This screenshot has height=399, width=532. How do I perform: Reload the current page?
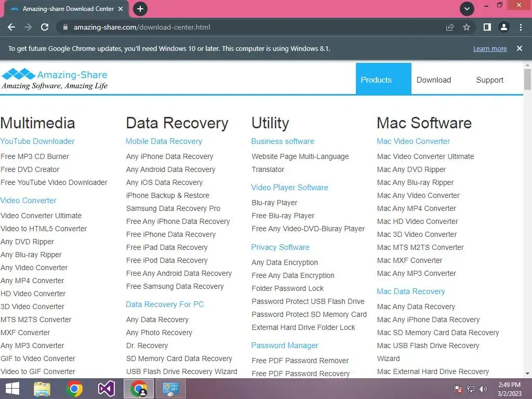[45, 27]
